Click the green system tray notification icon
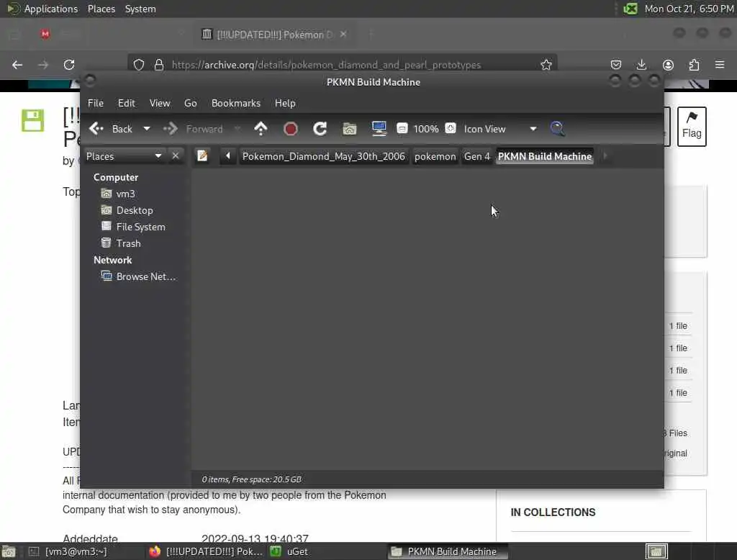Screen dimensions: 737x560 coord(630,9)
